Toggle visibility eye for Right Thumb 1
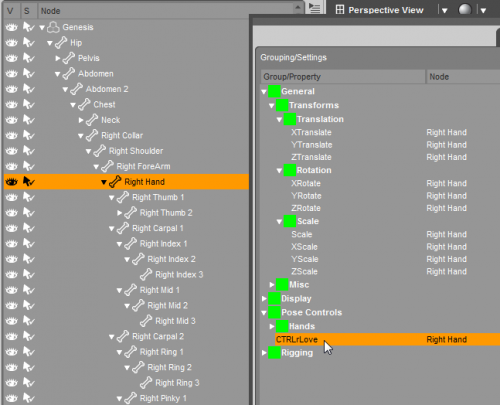The image size is (500, 405). (12, 197)
